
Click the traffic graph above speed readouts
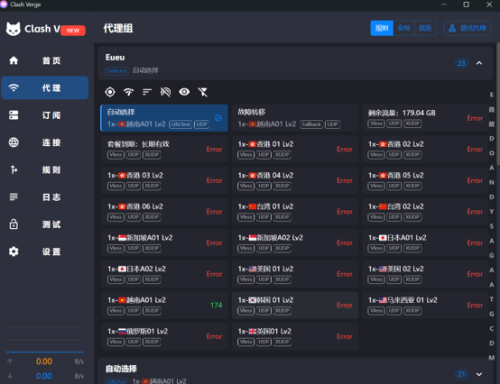pos(45,340)
